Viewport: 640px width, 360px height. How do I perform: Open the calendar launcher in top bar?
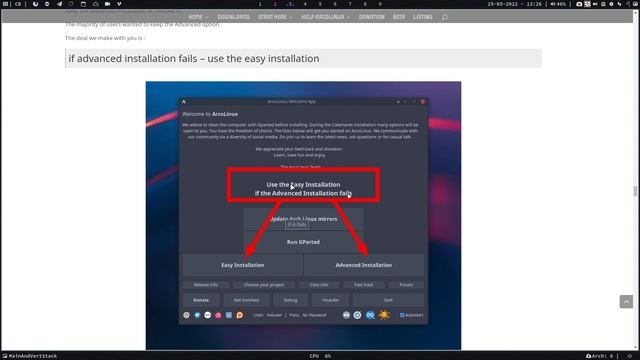pyautogui.click(x=83, y=4)
